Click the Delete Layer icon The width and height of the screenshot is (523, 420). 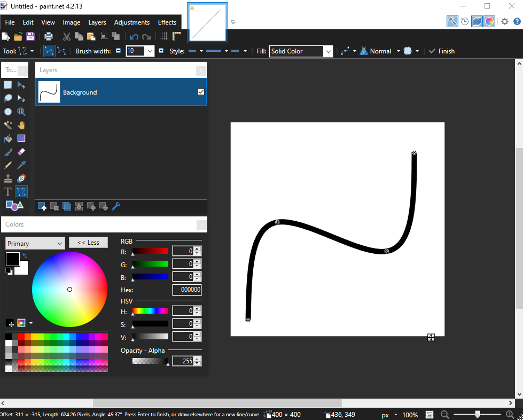54,206
